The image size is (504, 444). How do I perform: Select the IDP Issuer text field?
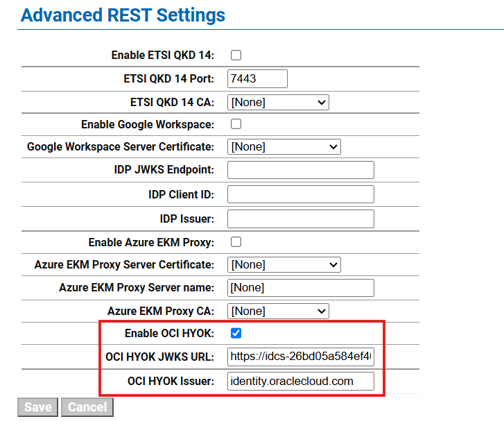pos(301,219)
